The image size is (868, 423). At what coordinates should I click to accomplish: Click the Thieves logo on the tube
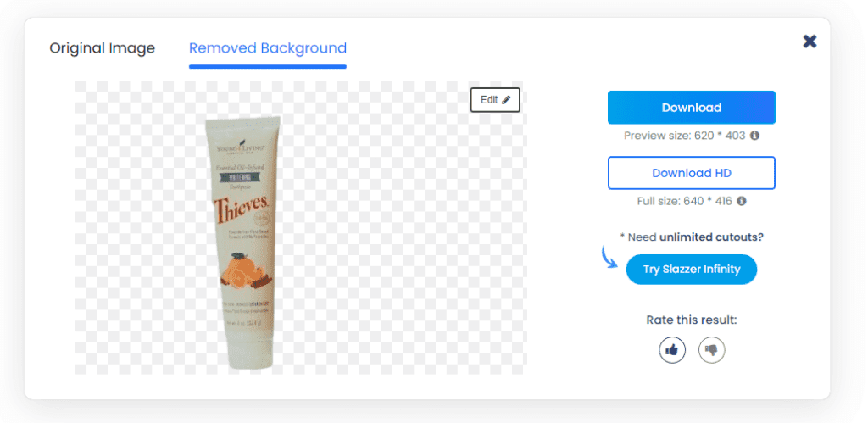click(242, 209)
